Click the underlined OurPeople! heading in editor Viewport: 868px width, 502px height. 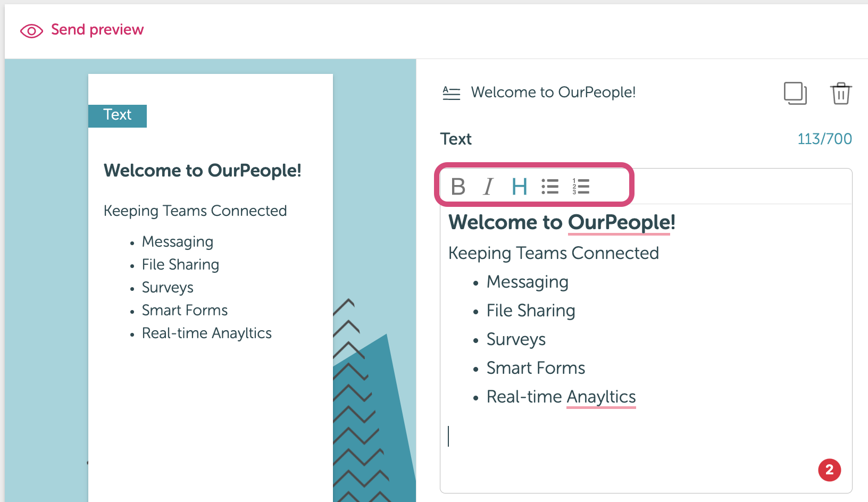(622, 222)
